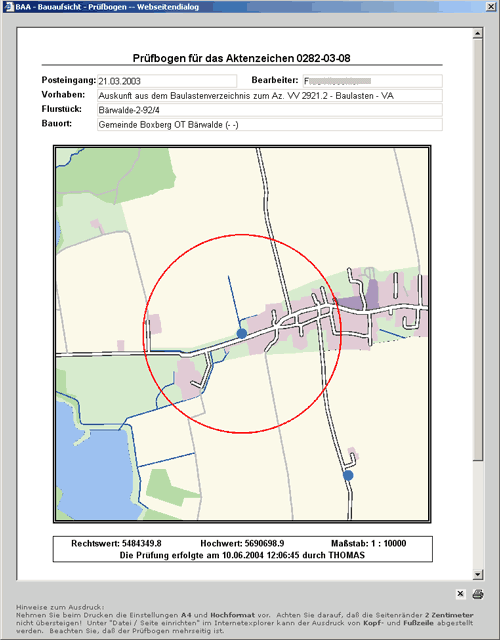The width and height of the screenshot is (500, 640).
Task: Click the Prüfung erfolgte am 10.06.2004 line
Action: [x=242, y=555]
